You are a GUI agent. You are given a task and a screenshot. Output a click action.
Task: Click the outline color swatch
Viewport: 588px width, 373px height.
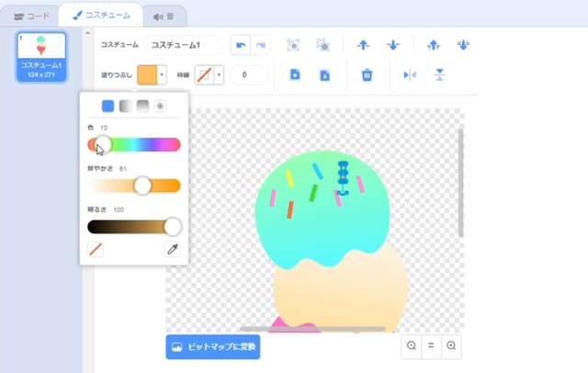tap(204, 75)
